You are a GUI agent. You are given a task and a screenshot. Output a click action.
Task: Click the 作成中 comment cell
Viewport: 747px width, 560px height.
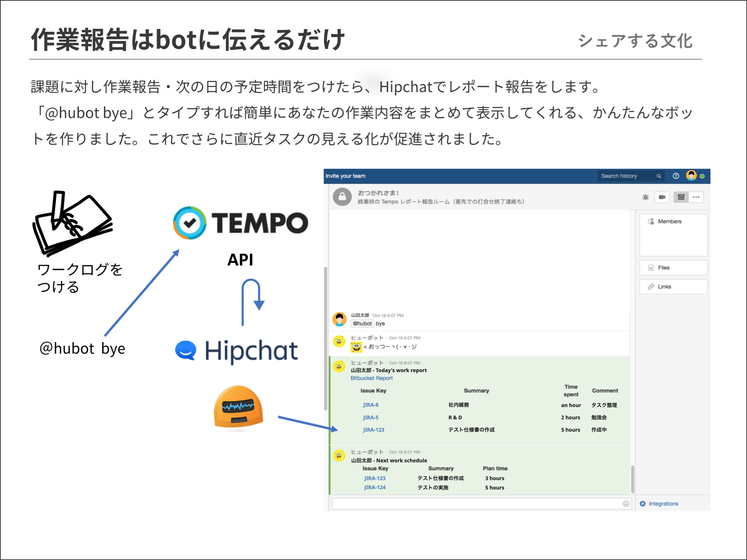pyautogui.click(x=599, y=430)
